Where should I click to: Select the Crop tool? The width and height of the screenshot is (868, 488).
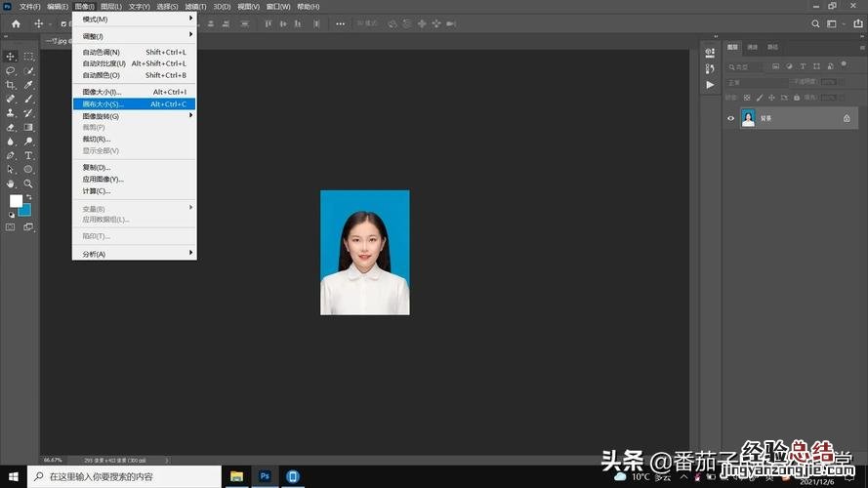point(11,85)
